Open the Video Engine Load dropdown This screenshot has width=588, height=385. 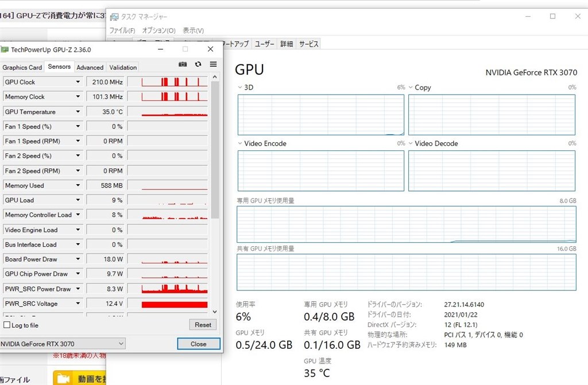click(x=78, y=230)
